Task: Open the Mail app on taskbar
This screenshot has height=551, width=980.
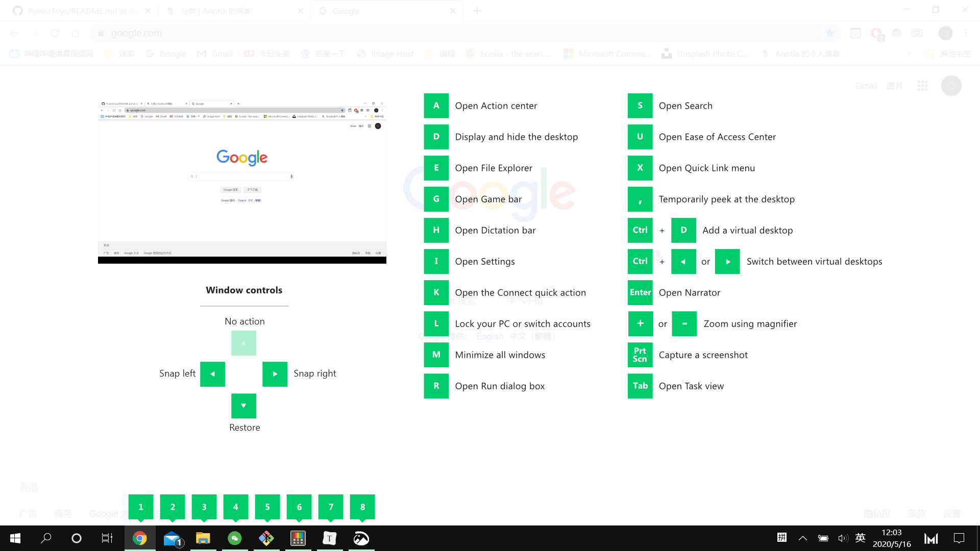Action: tap(172, 538)
